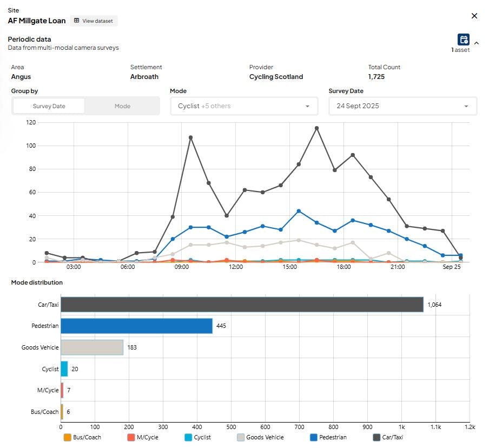Select the Car/Taxi bar in Mode distribution
Viewport: 489px width, 448px height.
point(242,305)
